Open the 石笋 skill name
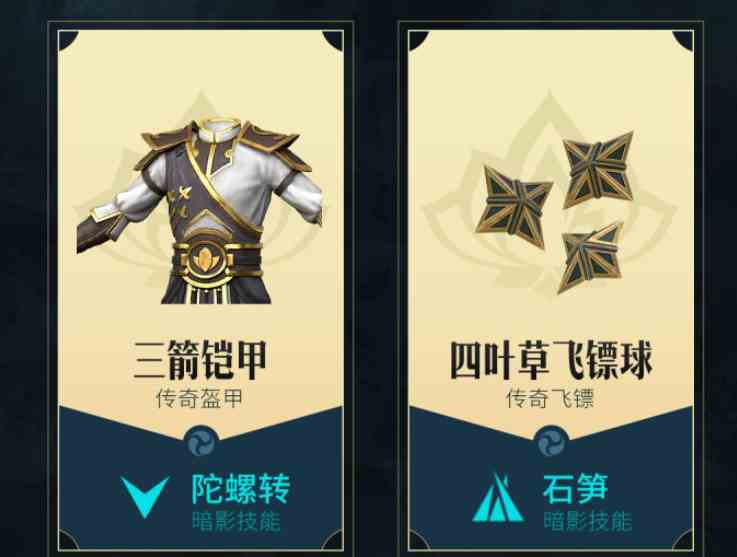Image resolution: width=737 pixels, height=557 pixels. (575, 489)
